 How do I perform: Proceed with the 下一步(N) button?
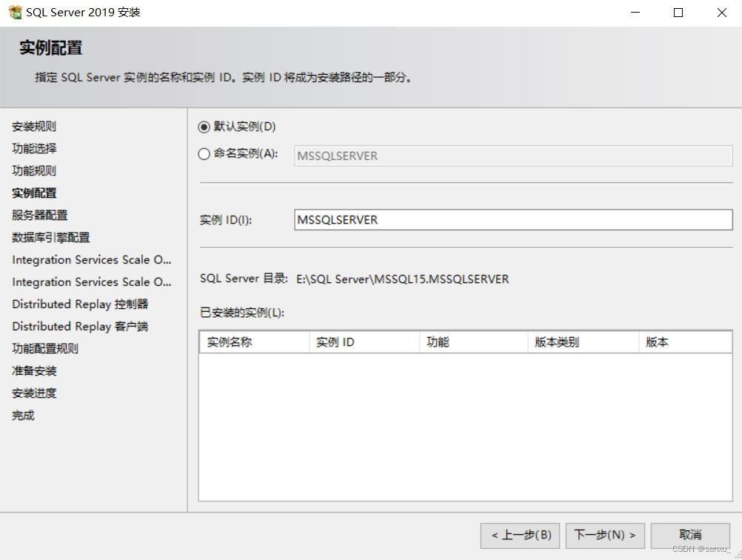[605, 536]
